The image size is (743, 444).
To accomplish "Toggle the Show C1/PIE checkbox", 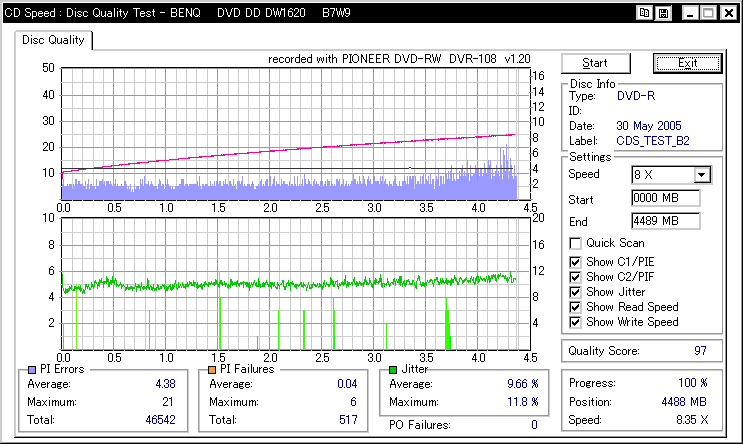I will (x=575, y=262).
